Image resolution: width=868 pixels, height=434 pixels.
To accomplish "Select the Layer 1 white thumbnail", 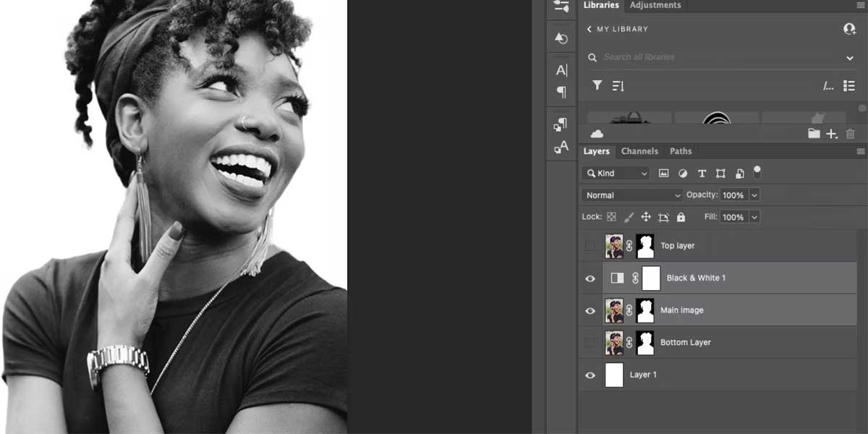I will point(614,375).
